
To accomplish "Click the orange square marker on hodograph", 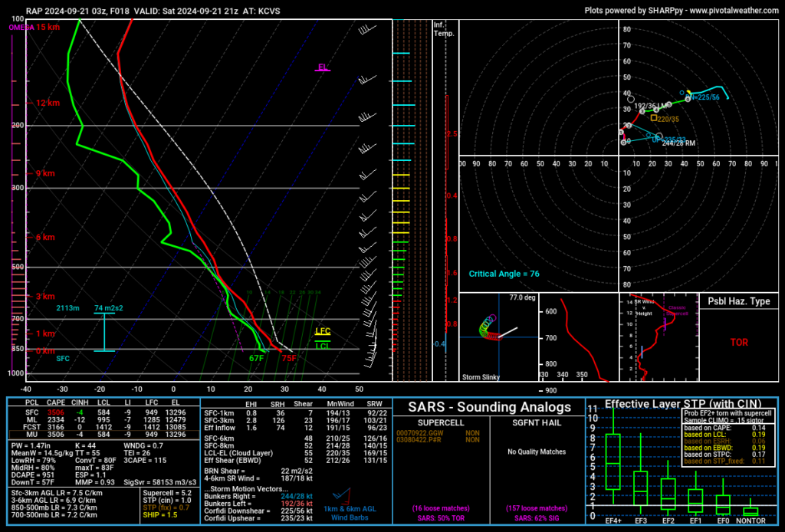I will click(653, 118).
